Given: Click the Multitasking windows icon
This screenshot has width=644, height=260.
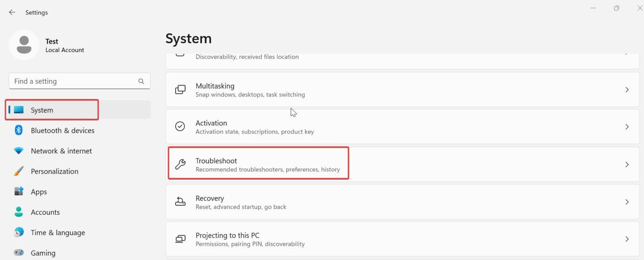Looking at the screenshot, I should pyautogui.click(x=180, y=89).
